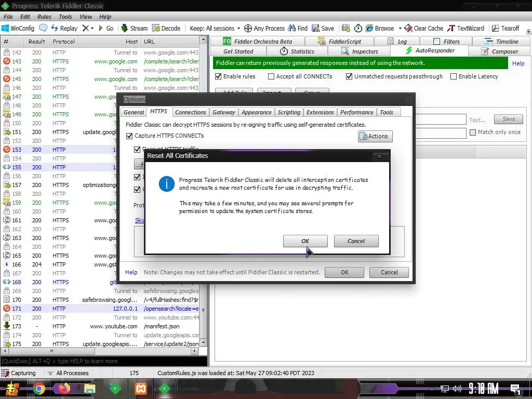Click the session list scroll-up arrow
Viewport: 532px width, 399px height.
[x=203, y=39]
